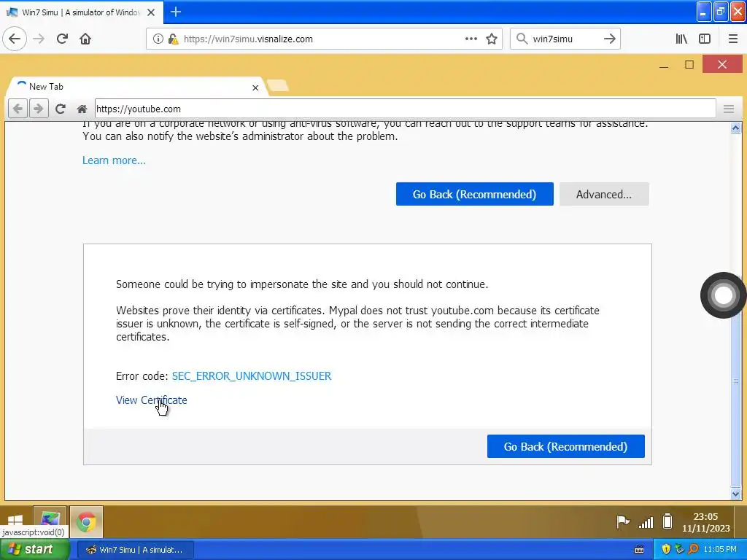Add a new tab in Mypal window

tap(278, 86)
